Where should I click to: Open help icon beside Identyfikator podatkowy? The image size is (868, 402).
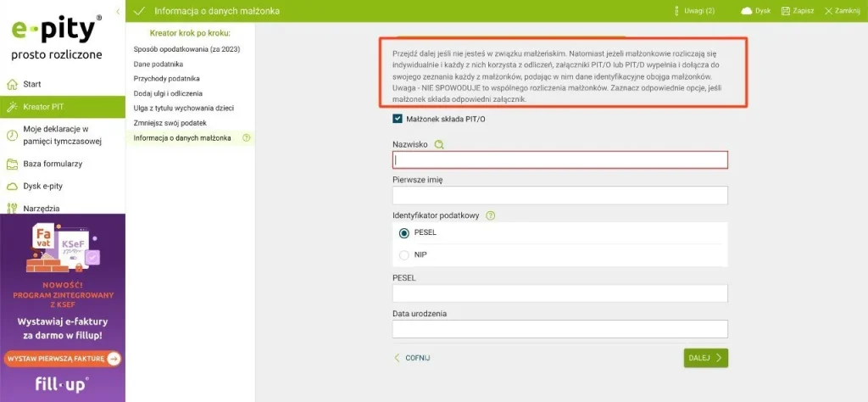491,215
